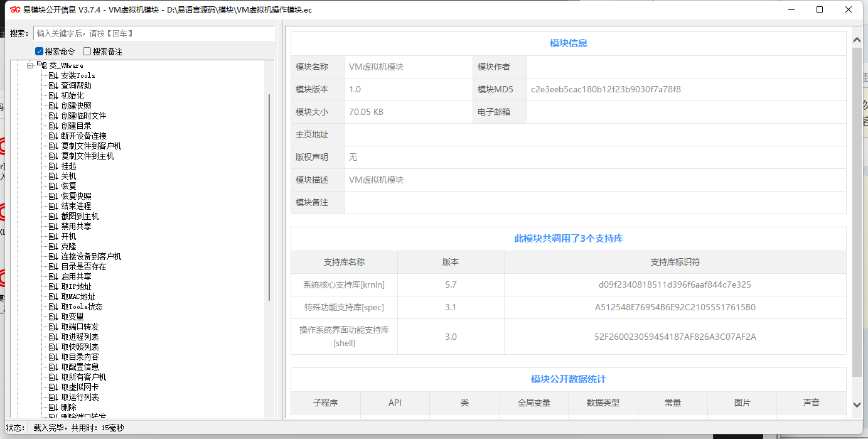Image resolution: width=868 pixels, height=439 pixels.
Task: Click the method icon beside 开机
Action: [x=53, y=236]
